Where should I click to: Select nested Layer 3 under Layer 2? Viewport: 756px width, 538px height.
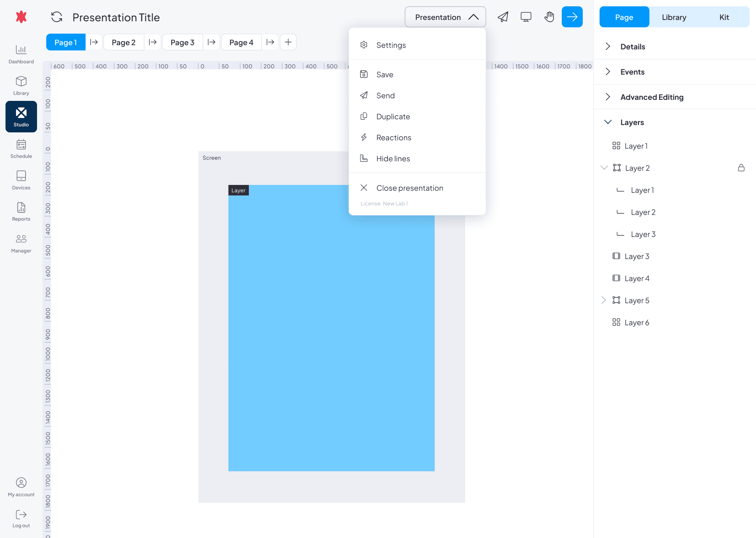(643, 234)
